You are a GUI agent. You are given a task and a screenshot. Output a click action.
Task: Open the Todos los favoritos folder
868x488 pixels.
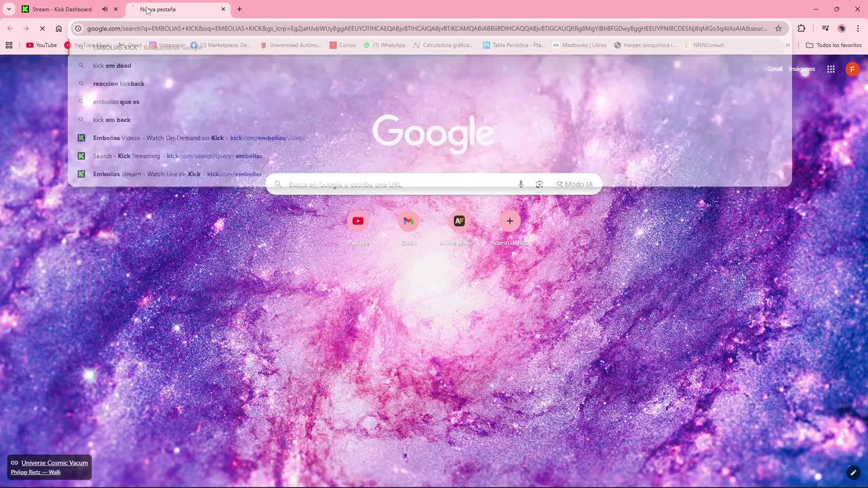point(833,45)
